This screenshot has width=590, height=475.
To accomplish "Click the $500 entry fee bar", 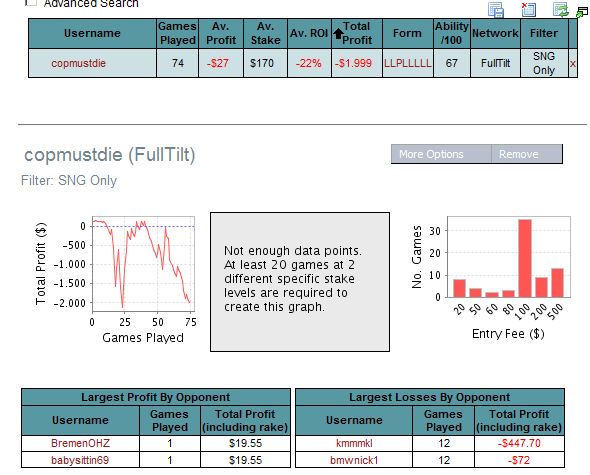I will click(x=558, y=283).
